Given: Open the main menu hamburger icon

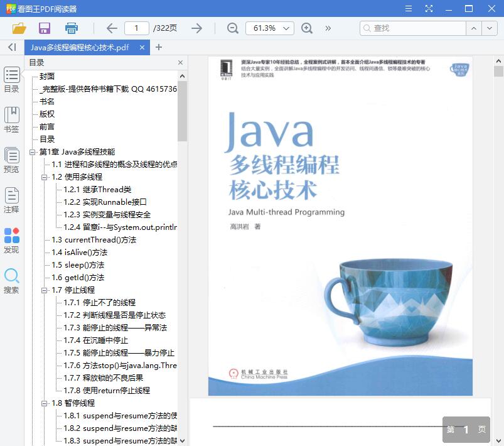Looking at the screenshot, I should (x=409, y=9).
